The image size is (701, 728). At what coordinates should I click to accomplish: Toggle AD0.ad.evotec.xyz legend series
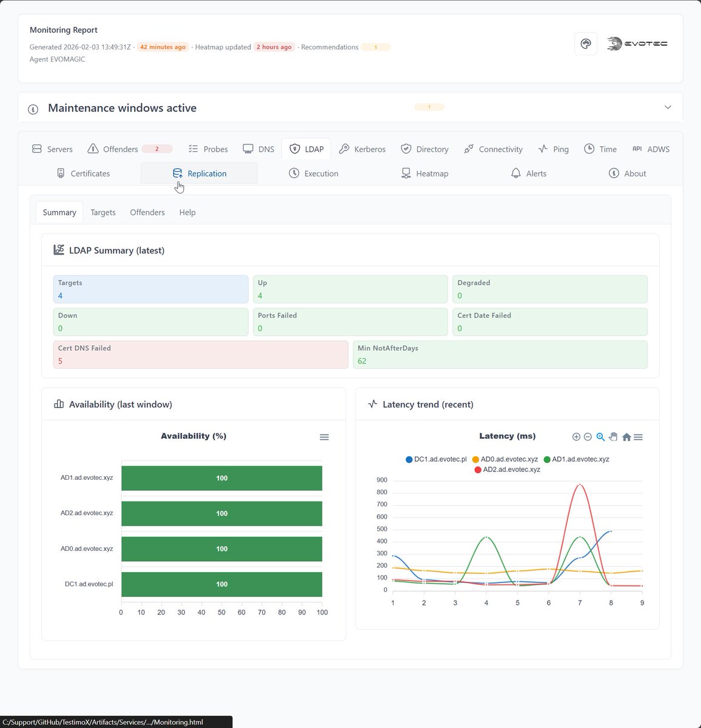505,459
